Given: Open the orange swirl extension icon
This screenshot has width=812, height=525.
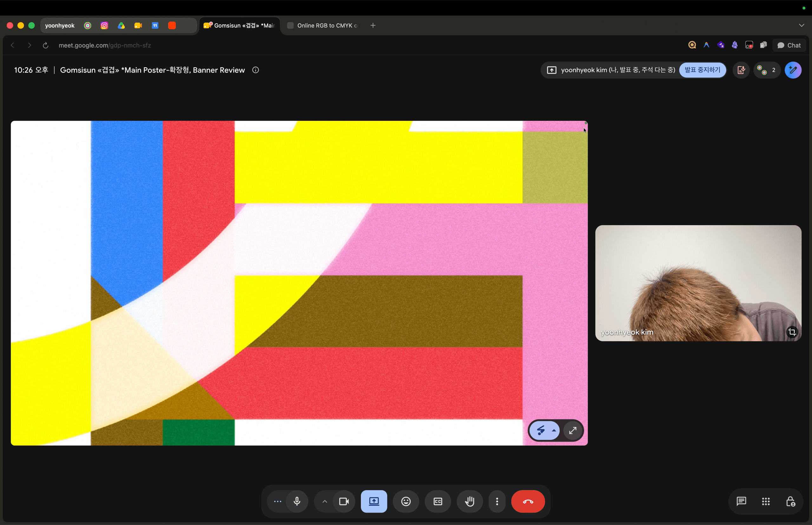Looking at the screenshot, I should coord(692,45).
